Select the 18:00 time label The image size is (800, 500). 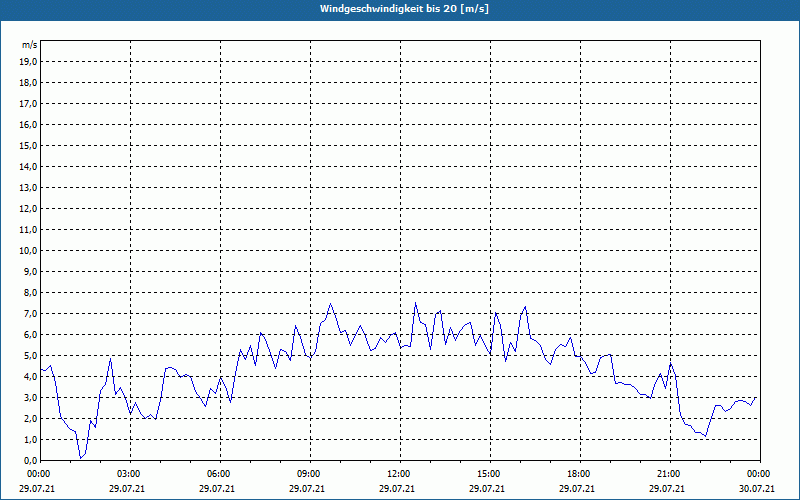coord(580,474)
